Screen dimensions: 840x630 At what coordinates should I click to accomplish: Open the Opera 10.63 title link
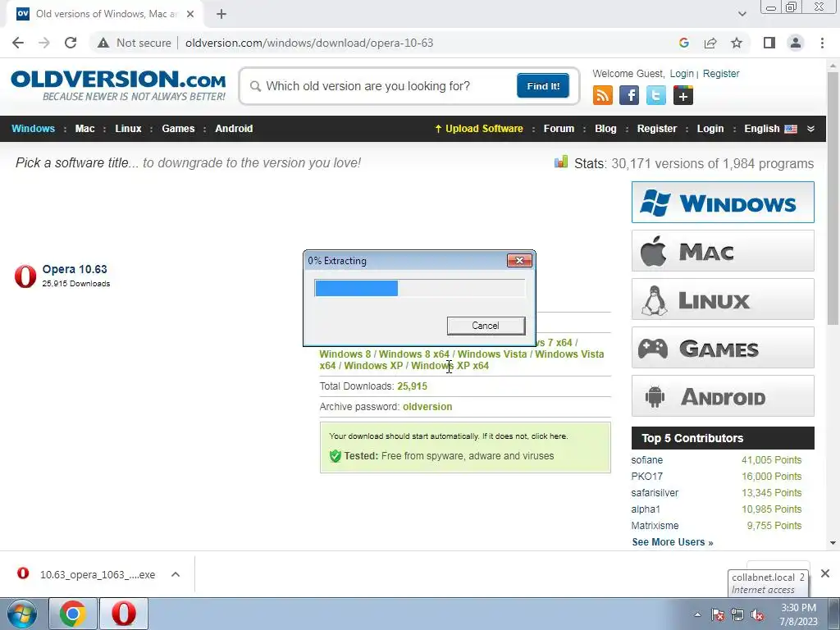(75, 269)
